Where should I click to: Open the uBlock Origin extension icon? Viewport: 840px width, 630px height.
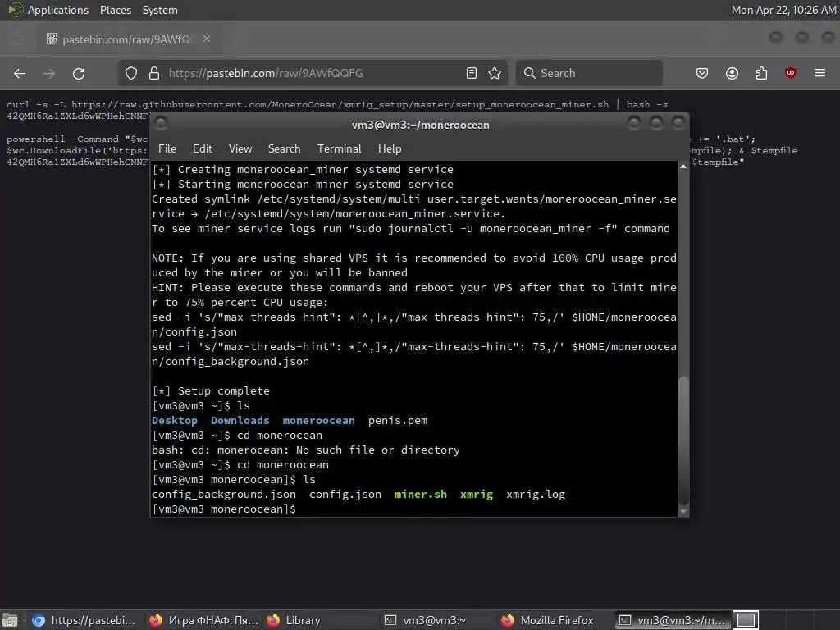tap(791, 73)
